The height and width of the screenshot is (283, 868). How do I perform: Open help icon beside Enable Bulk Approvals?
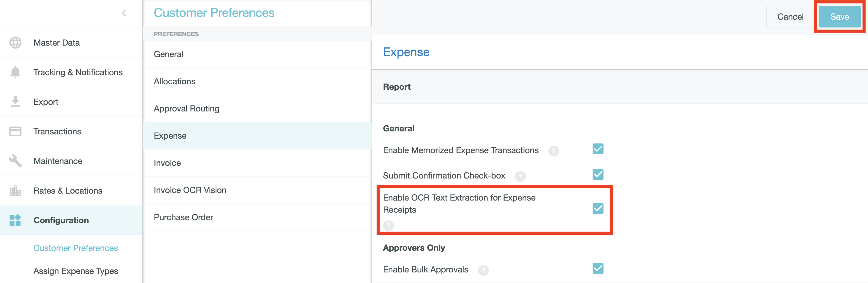point(483,270)
